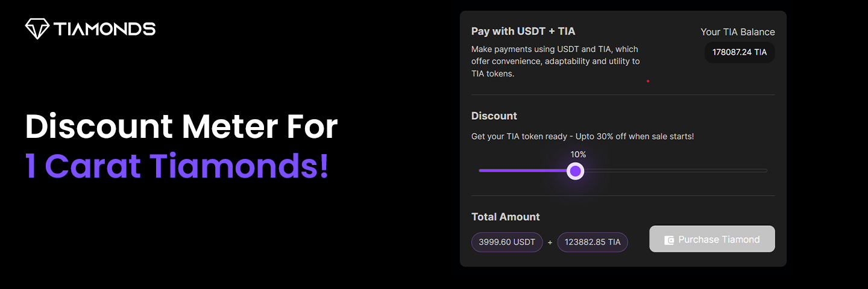Image resolution: width=868 pixels, height=289 pixels.
Task: Click the purple discount slider handle
Action: click(x=576, y=171)
